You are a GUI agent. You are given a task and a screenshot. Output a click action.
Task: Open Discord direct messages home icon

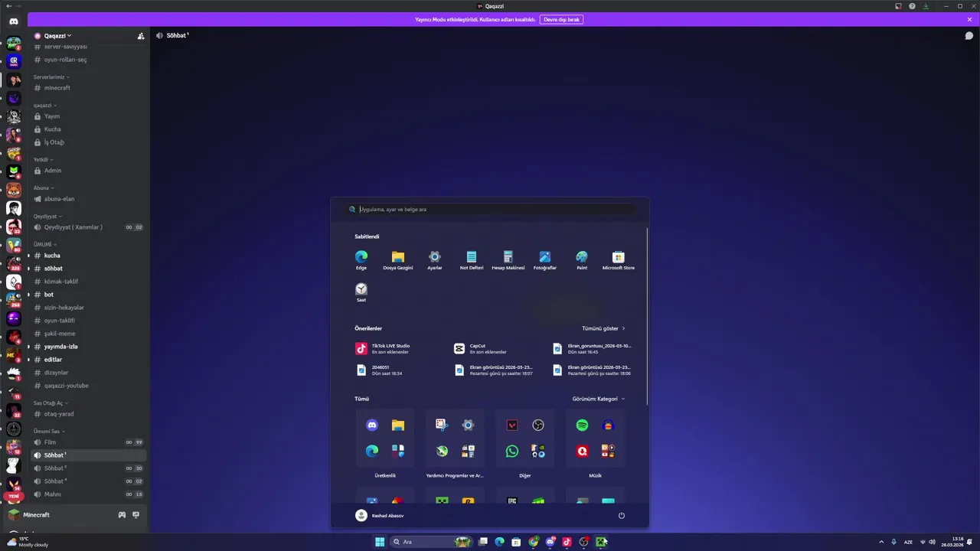(x=14, y=21)
